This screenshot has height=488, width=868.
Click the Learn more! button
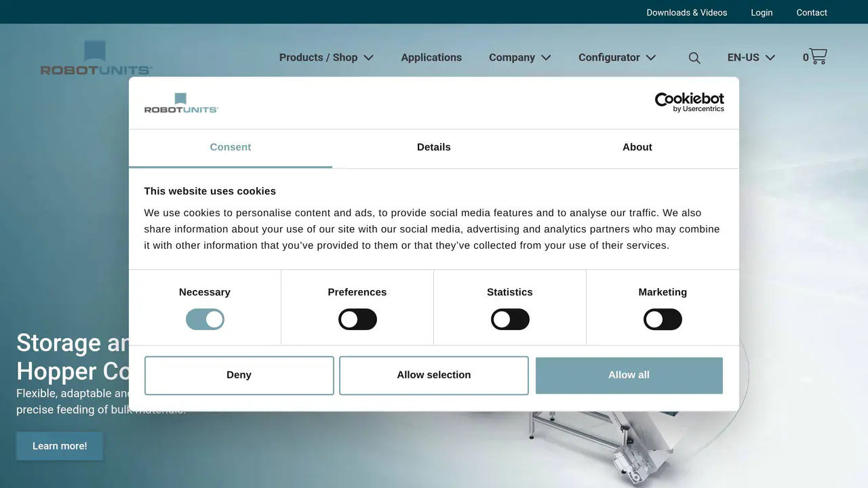60,446
